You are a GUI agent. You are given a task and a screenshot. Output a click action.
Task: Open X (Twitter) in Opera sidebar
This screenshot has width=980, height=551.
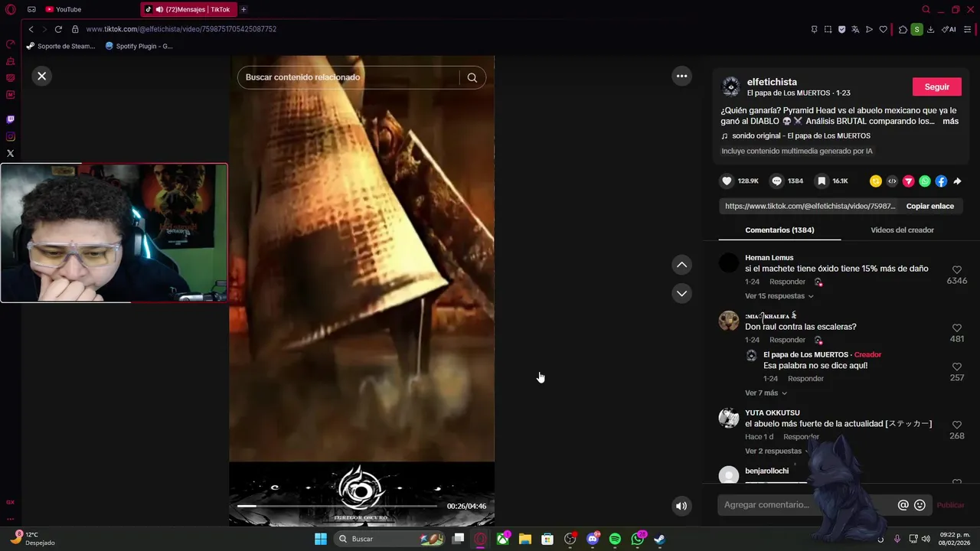10,153
